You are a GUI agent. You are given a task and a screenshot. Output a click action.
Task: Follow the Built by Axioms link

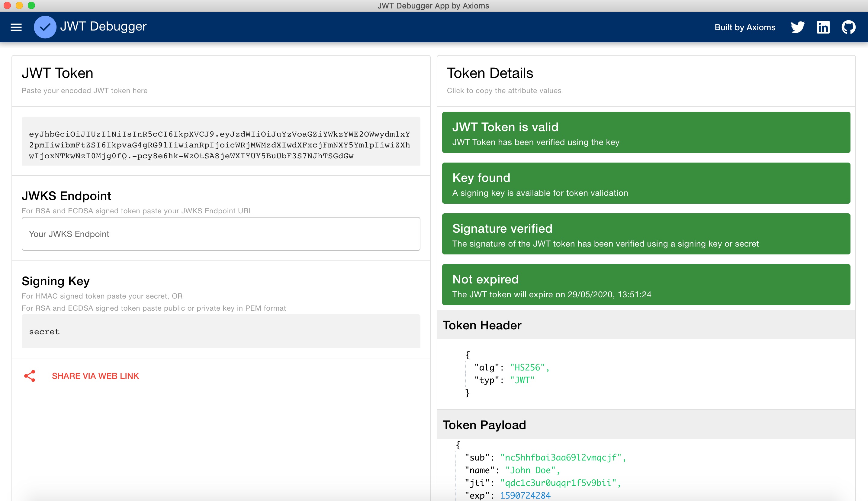pos(744,27)
